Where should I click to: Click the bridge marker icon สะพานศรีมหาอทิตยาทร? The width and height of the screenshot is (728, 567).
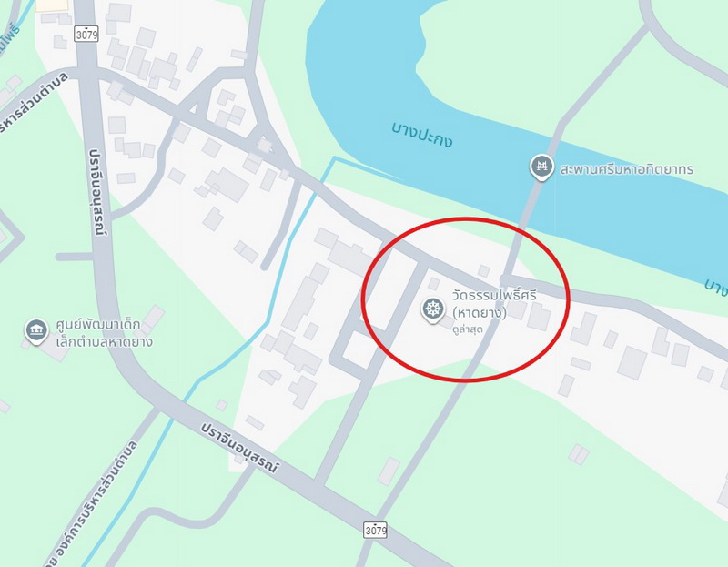pyautogui.click(x=541, y=167)
